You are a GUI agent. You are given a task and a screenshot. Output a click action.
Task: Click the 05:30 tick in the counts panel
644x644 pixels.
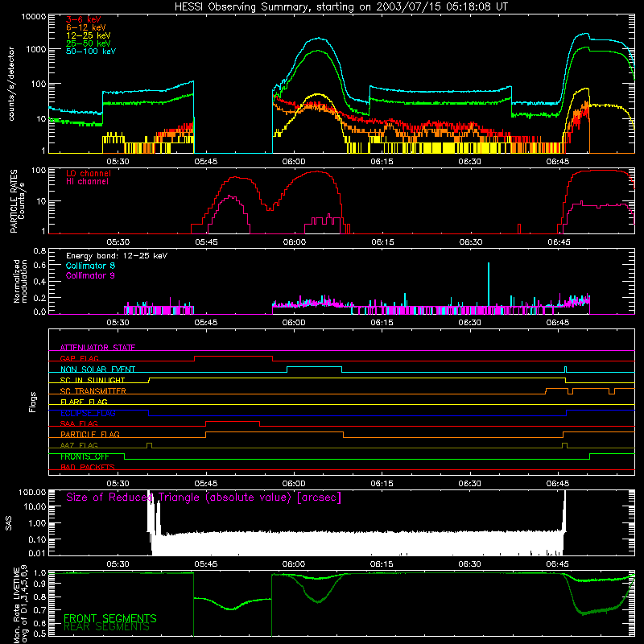[x=118, y=162]
